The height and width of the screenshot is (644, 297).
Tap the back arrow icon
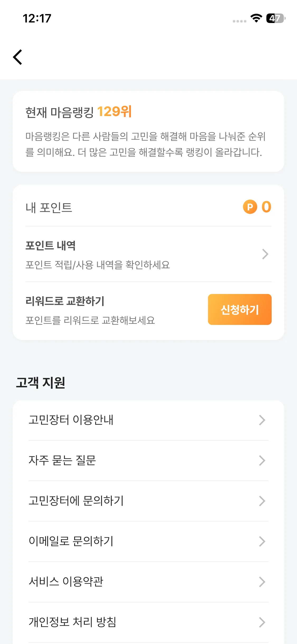pos(18,57)
